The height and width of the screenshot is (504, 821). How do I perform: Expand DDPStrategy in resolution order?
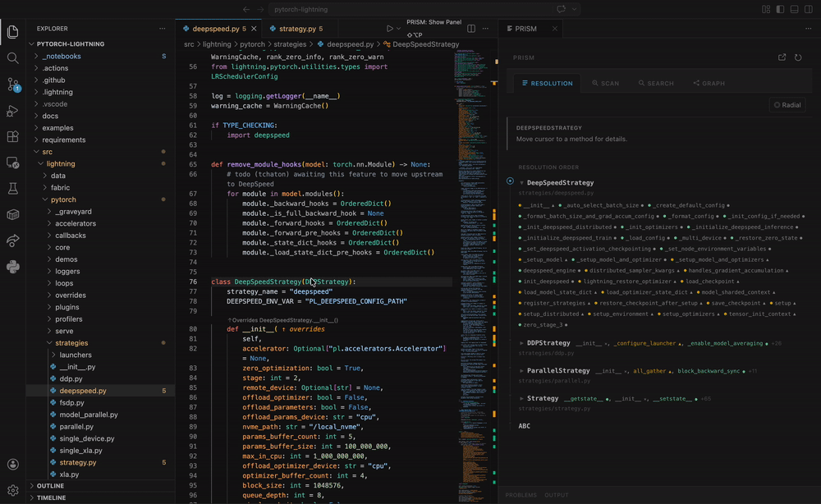[521, 343]
